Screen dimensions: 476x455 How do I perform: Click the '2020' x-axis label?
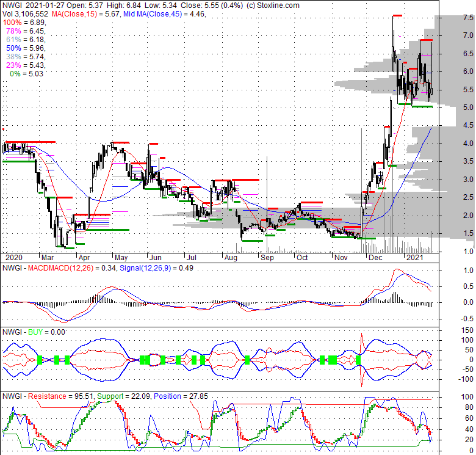[x=14, y=258]
